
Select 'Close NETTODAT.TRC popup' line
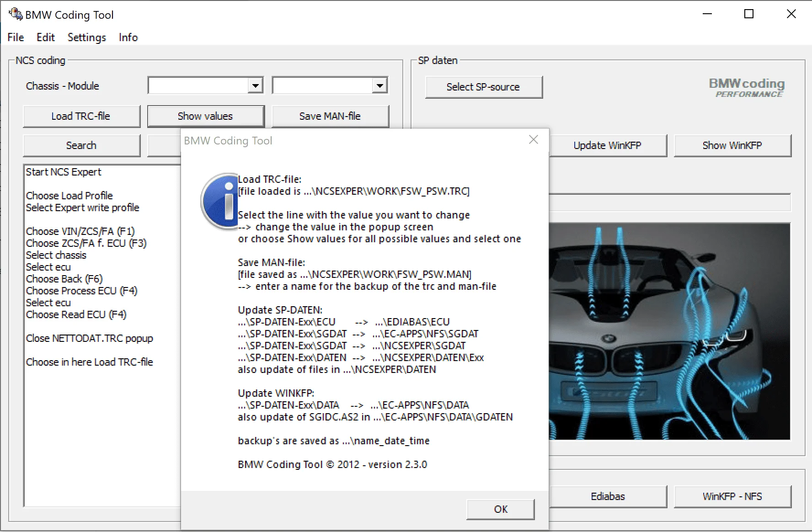coord(90,338)
